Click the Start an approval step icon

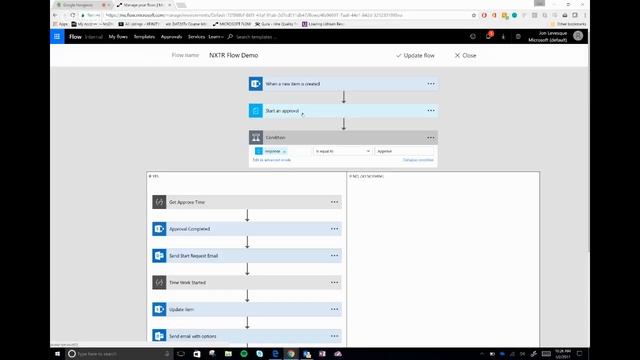[x=256, y=111]
